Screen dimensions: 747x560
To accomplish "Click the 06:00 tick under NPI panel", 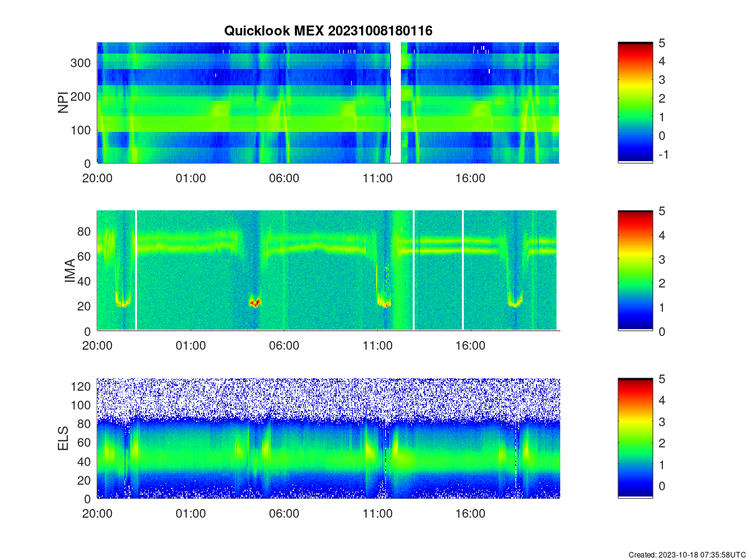I will pyautogui.click(x=284, y=178).
